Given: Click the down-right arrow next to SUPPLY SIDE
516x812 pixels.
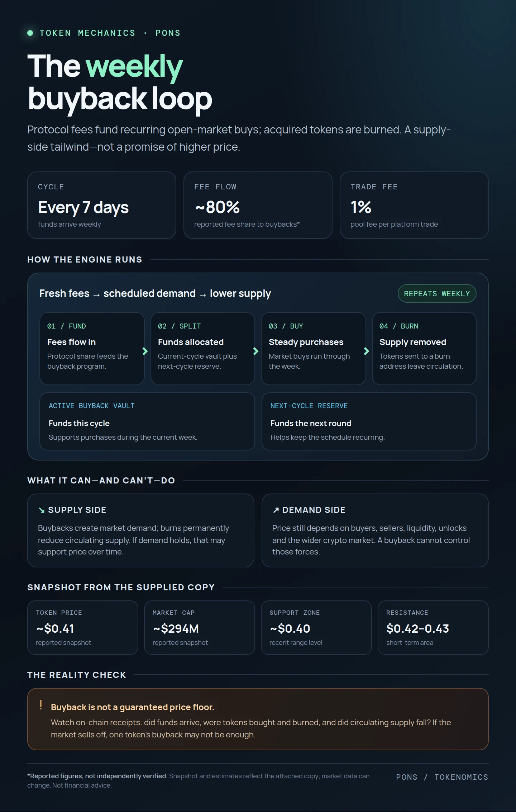Looking at the screenshot, I should [x=42, y=510].
